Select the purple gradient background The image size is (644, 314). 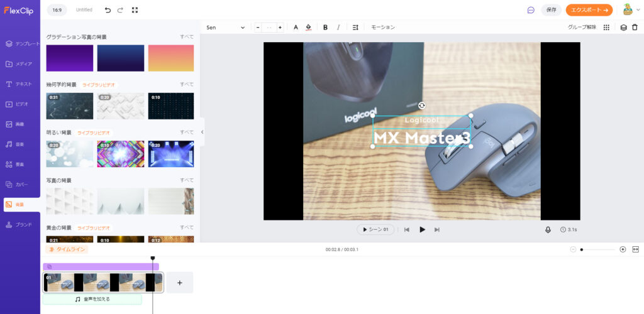click(x=69, y=58)
